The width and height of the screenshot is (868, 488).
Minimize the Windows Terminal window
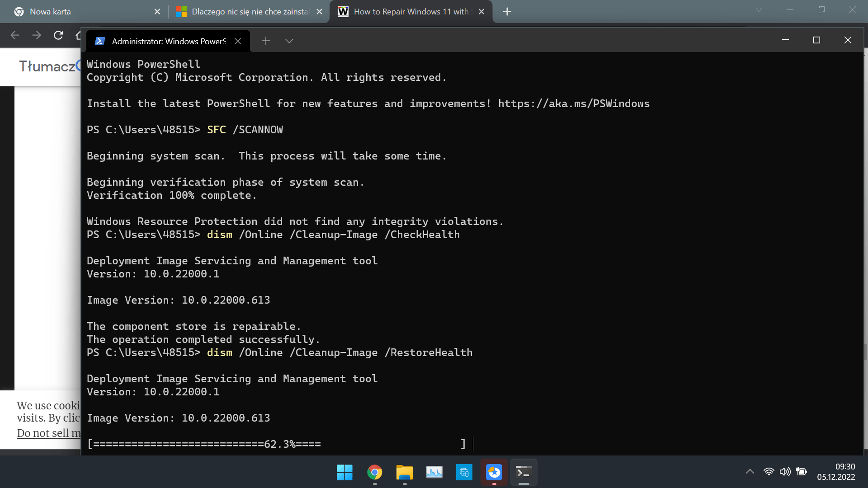tap(785, 40)
